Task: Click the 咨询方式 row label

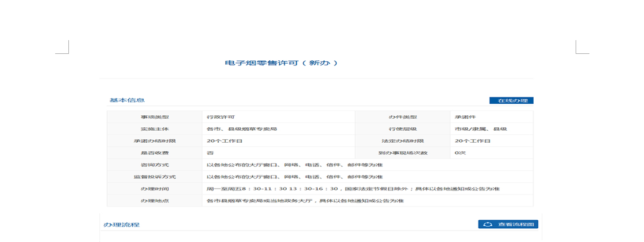Action: tap(155, 165)
